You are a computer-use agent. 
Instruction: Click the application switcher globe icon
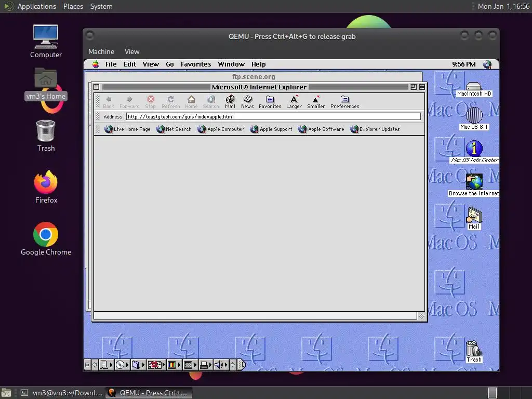[x=487, y=64]
